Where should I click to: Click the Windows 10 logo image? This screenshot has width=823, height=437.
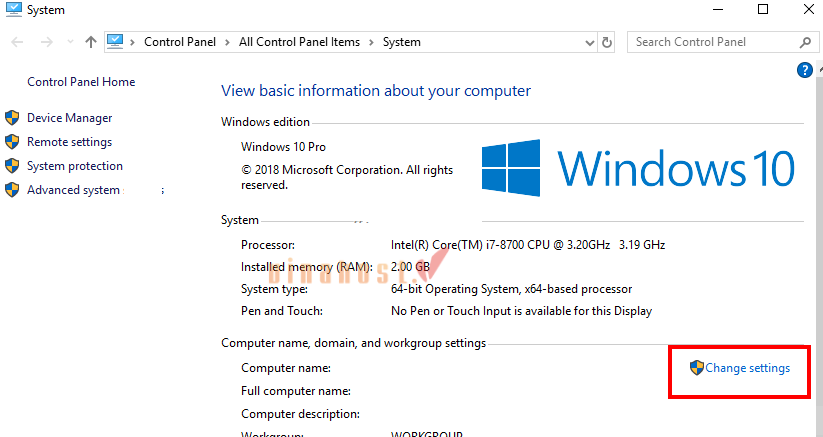point(638,168)
